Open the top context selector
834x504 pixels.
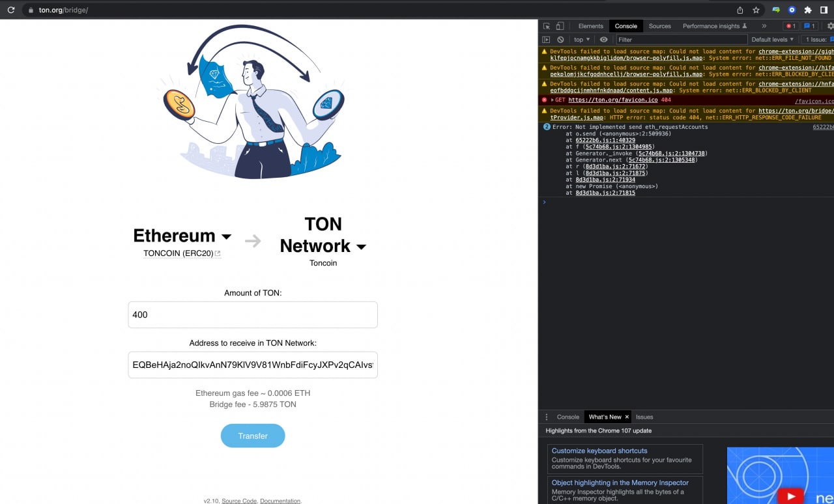click(582, 40)
